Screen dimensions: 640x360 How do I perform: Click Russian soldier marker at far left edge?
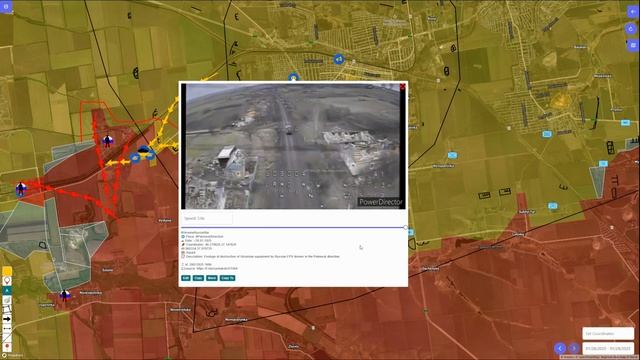pyautogui.click(x=21, y=189)
